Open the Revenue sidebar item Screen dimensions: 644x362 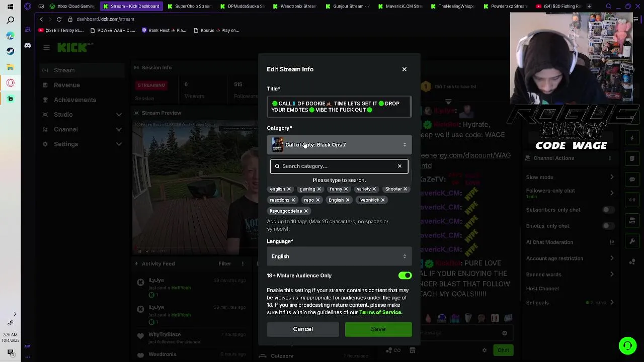tap(82, 85)
